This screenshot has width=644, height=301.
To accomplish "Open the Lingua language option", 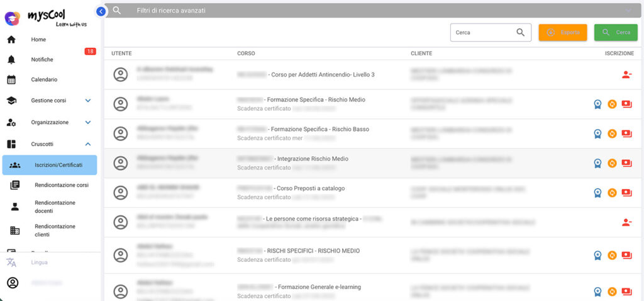I will pyautogui.click(x=39, y=263).
